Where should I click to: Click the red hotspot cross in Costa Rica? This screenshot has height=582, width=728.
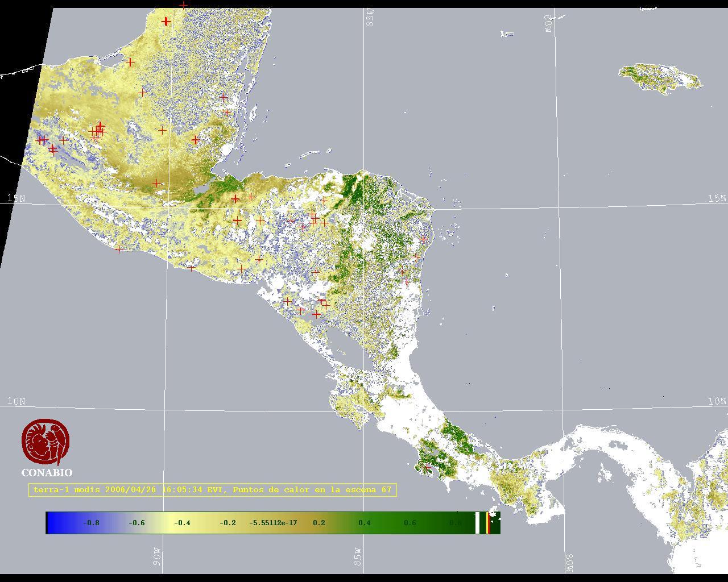click(428, 467)
